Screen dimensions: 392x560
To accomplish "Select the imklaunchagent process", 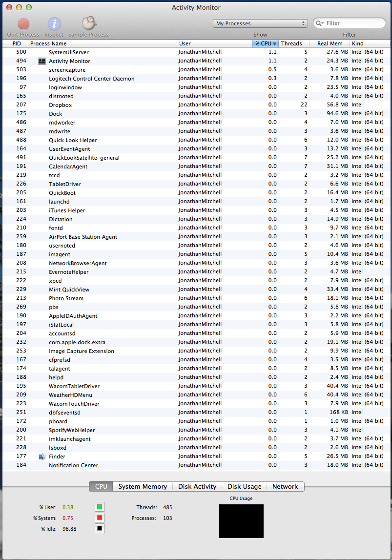I will (x=196, y=439).
